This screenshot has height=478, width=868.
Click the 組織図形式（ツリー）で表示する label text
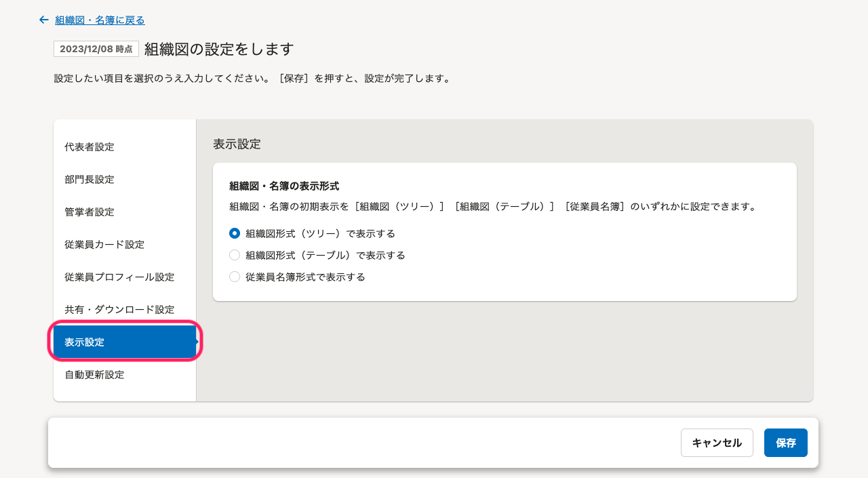320,233
